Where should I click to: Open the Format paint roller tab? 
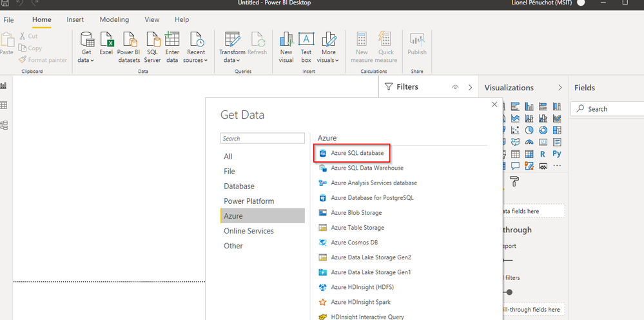(514, 181)
